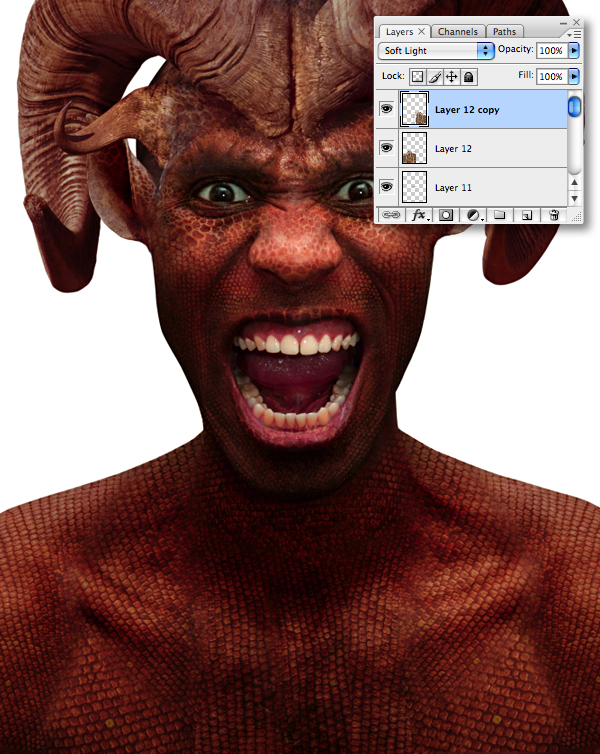The image size is (600, 754).
Task: Switch to the Channels tab
Action: (x=458, y=32)
